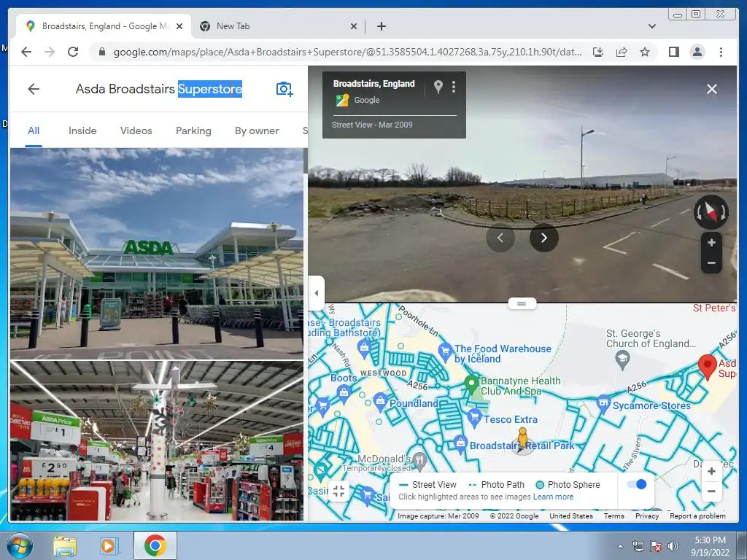Image resolution: width=747 pixels, height=560 pixels.
Task: Click the Privacy link
Action: click(647, 516)
